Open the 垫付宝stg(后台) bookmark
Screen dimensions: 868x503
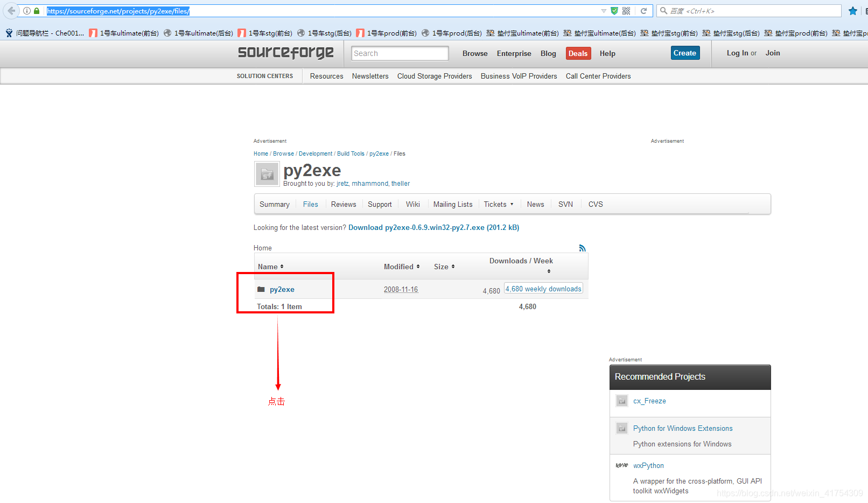coord(731,33)
